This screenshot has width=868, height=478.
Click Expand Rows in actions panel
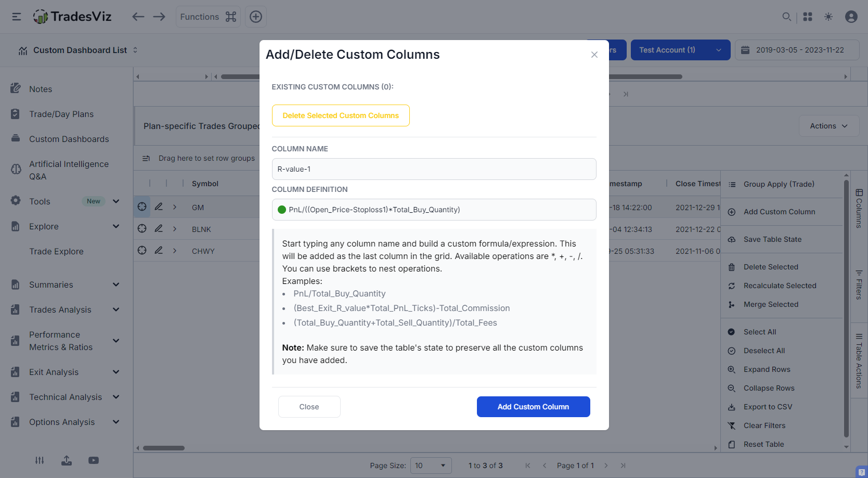767,369
